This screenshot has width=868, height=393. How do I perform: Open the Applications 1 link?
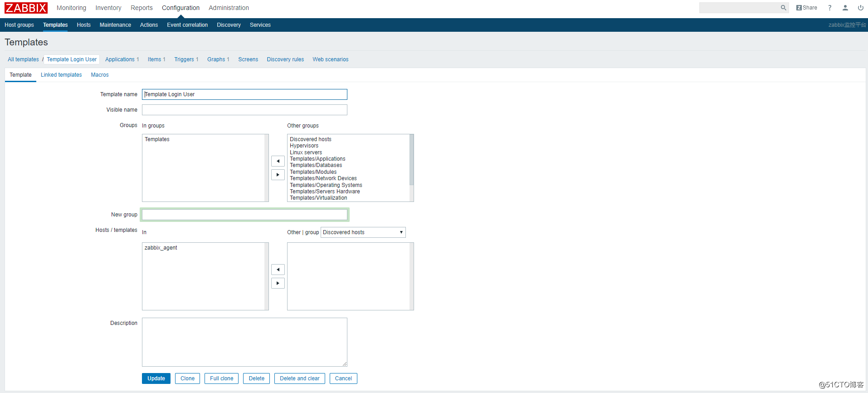(x=122, y=59)
